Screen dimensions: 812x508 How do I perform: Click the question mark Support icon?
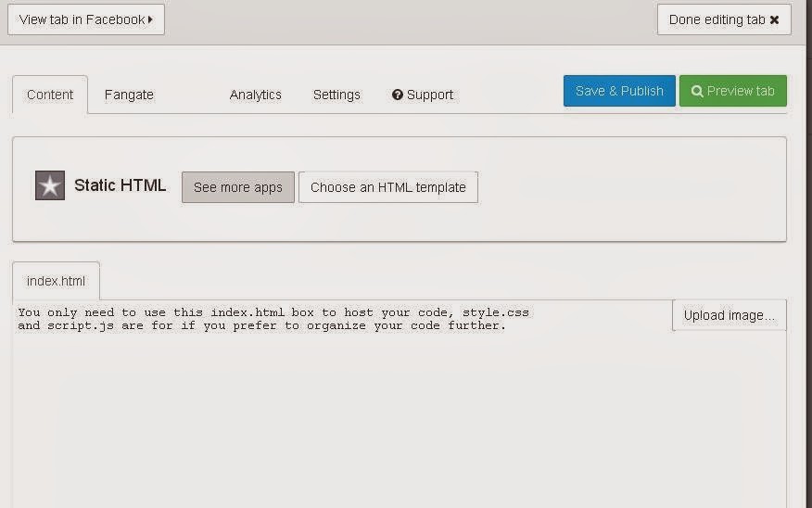[398, 95]
